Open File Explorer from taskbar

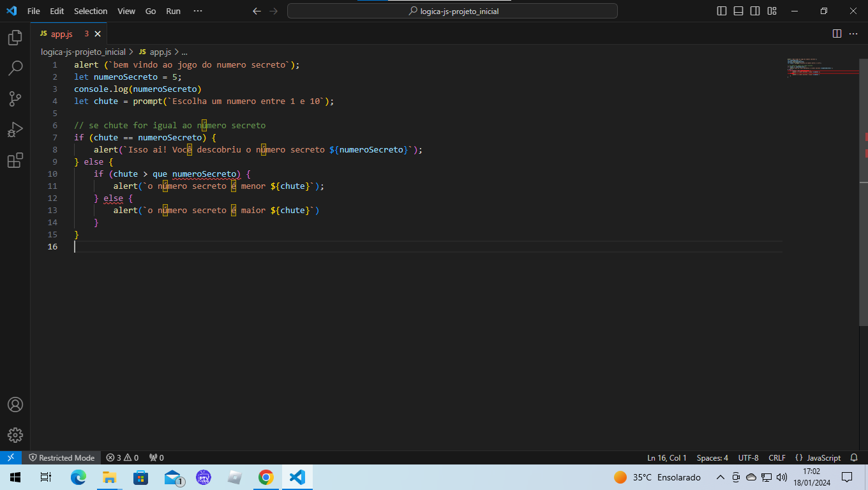(109, 477)
